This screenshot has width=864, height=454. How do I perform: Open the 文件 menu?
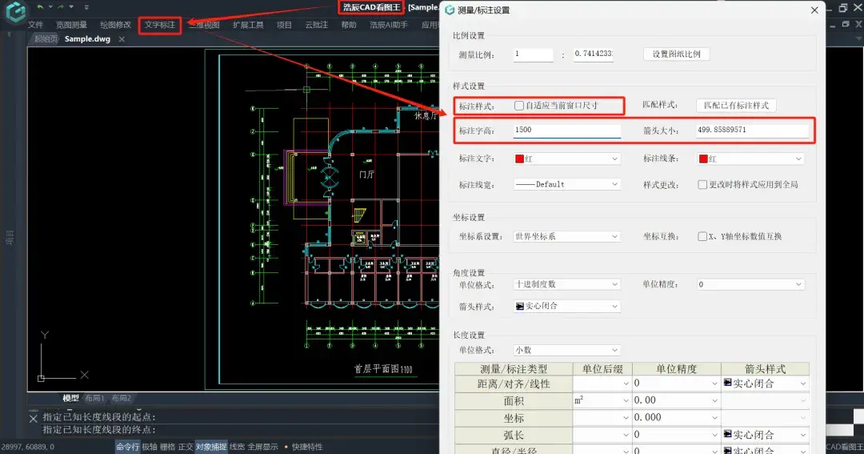[x=35, y=25]
